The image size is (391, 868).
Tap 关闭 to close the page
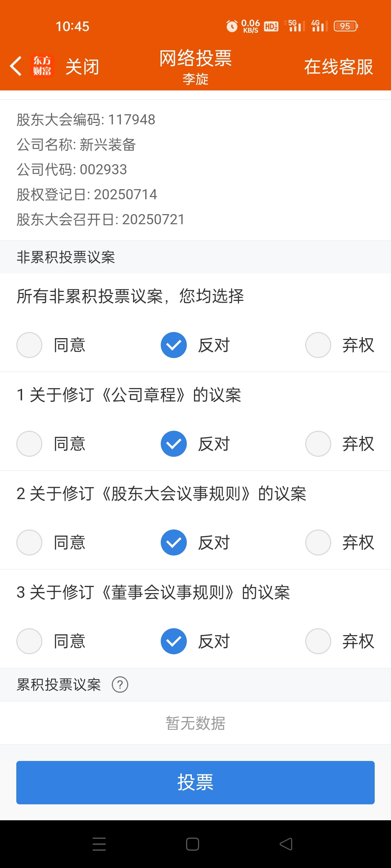(x=82, y=67)
